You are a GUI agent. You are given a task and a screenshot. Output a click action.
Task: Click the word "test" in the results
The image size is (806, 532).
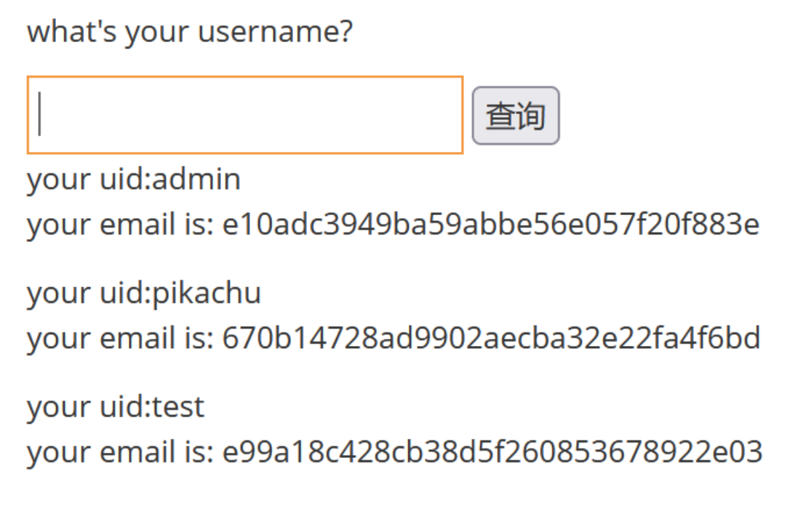coord(177,406)
